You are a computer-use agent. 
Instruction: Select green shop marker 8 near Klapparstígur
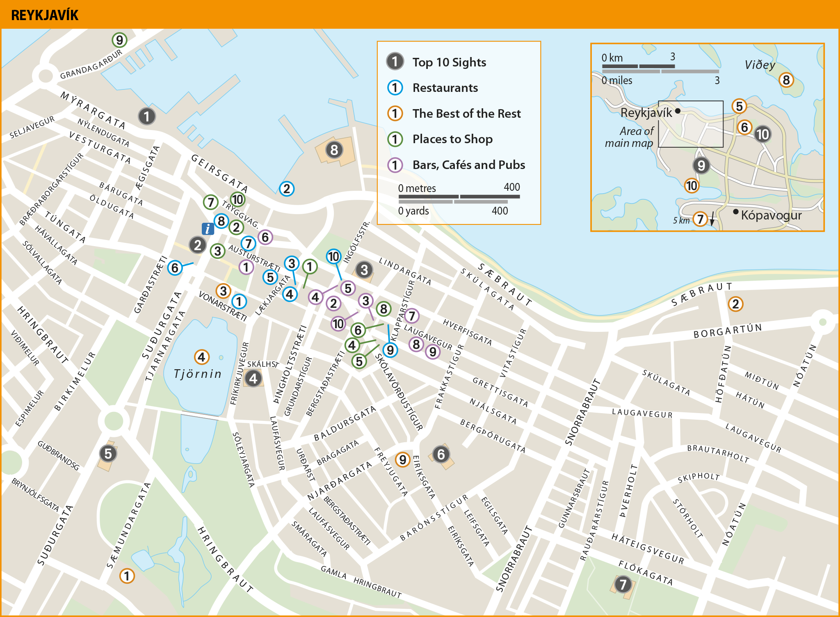click(383, 309)
